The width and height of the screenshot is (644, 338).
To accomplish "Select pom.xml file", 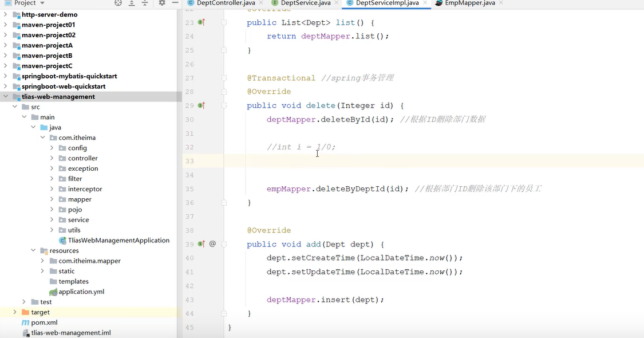I will tap(44, 323).
